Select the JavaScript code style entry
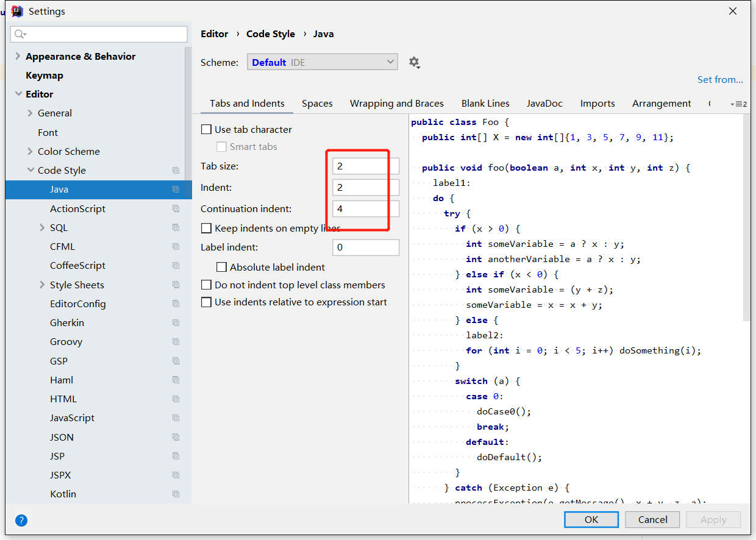The image size is (756, 540). (x=72, y=418)
